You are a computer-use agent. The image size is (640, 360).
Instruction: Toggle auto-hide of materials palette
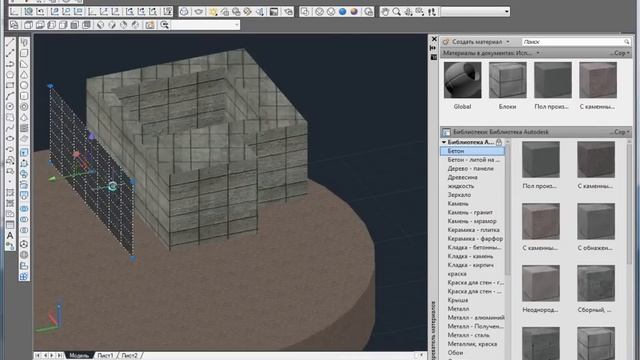coord(434,48)
